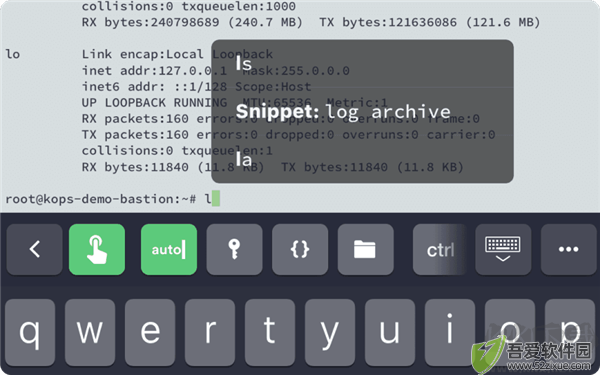The image size is (600, 375).
Task: Select the 'ls' autocomplete suggestion
Action: coord(362,64)
